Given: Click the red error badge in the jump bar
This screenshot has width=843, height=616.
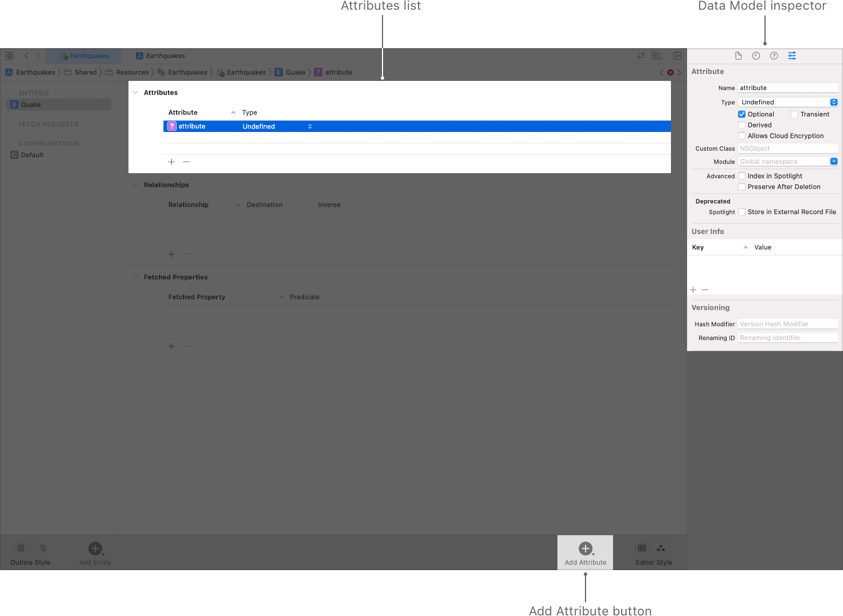Looking at the screenshot, I should tap(670, 72).
